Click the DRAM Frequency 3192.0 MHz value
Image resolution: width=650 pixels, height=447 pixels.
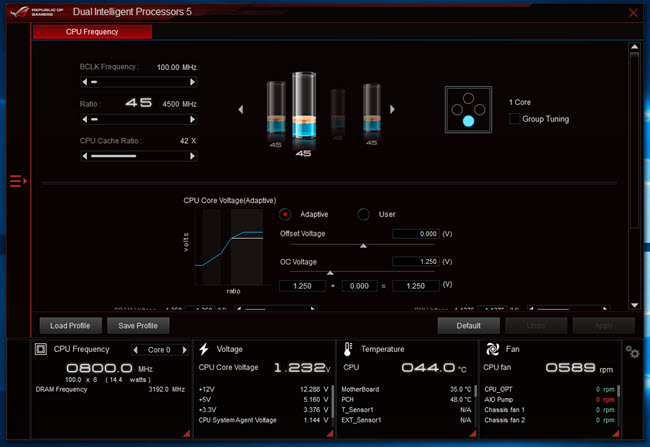[x=167, y=389]
